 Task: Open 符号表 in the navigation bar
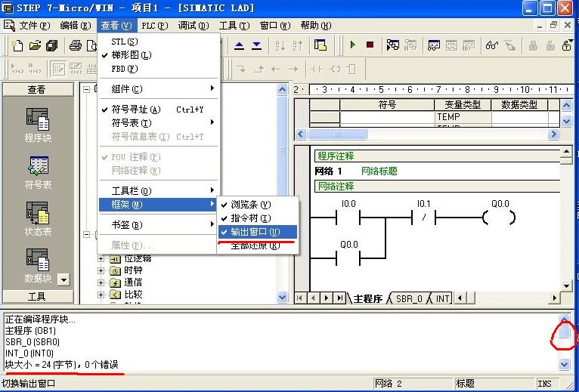(38, 172)
